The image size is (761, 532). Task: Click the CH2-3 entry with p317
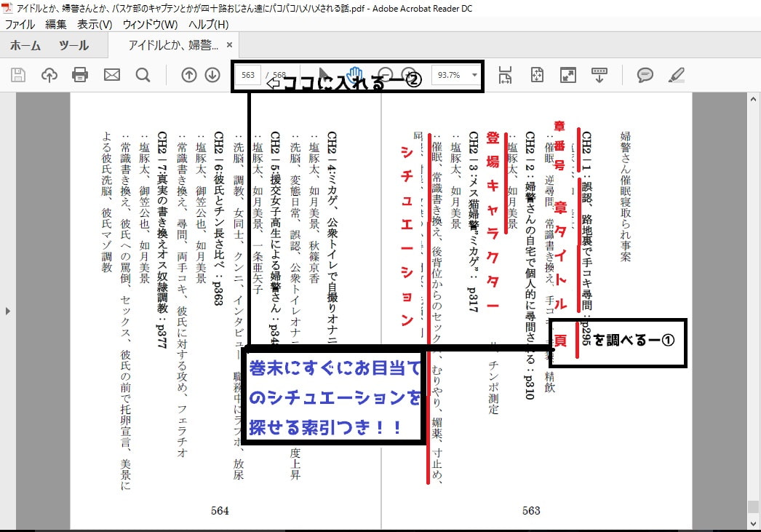click(473, 221)
